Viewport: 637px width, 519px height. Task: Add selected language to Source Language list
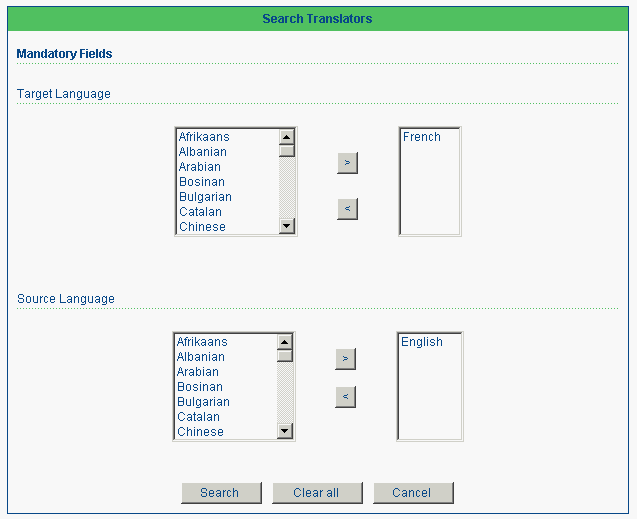[x=345, y=359]
